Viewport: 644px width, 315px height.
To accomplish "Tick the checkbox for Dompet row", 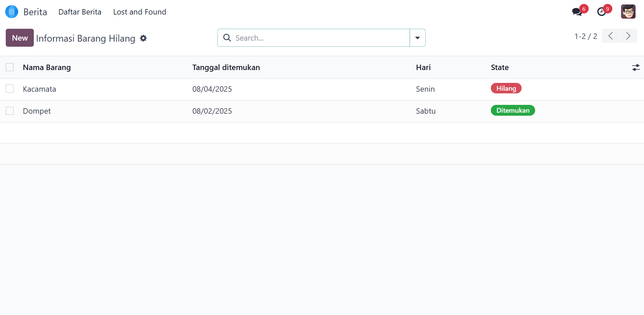I will [10, 111].
